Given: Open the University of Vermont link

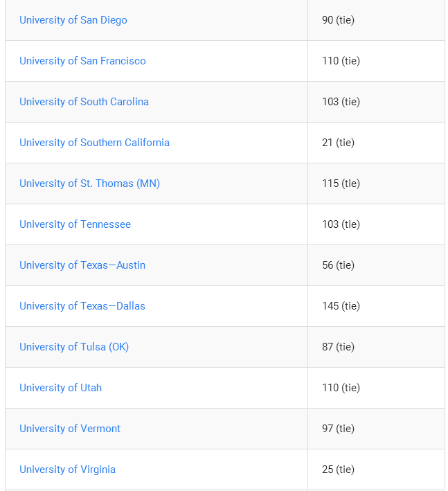Looking at the screenshot, I should (x=70, y=429).
